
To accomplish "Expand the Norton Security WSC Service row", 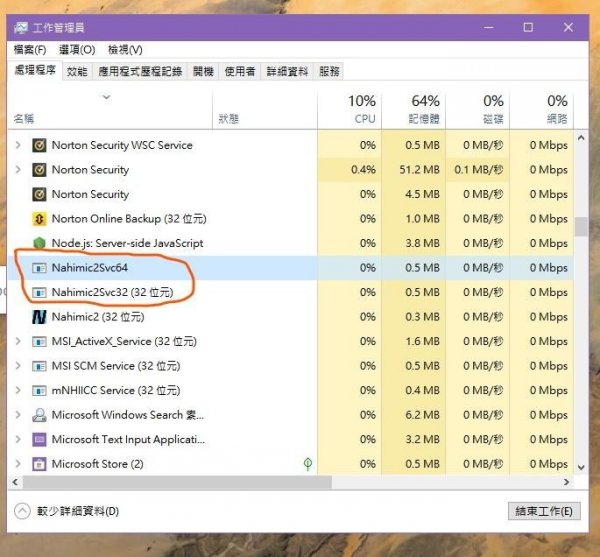I will [x=17, y=145].
